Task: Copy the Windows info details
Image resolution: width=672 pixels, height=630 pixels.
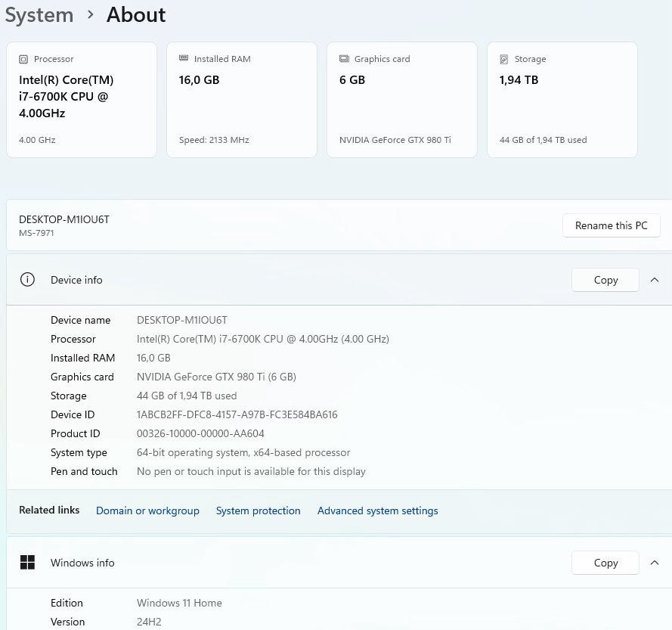Action: (605, 562)
